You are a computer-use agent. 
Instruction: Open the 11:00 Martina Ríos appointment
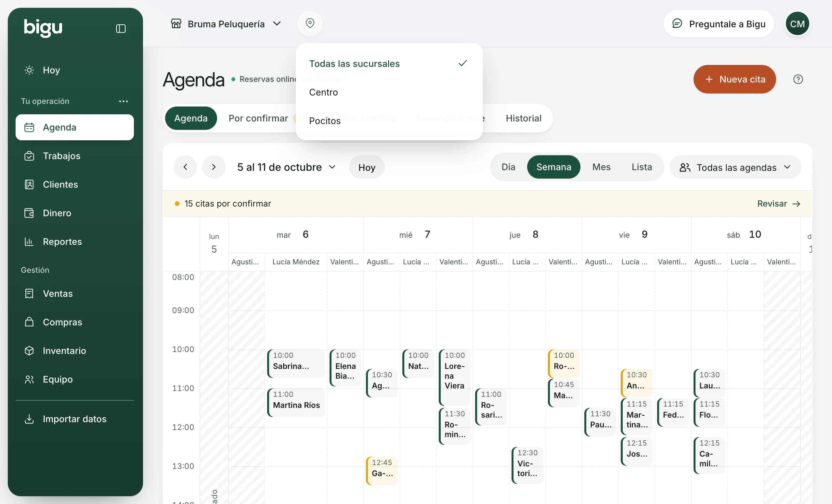point(296,402)
